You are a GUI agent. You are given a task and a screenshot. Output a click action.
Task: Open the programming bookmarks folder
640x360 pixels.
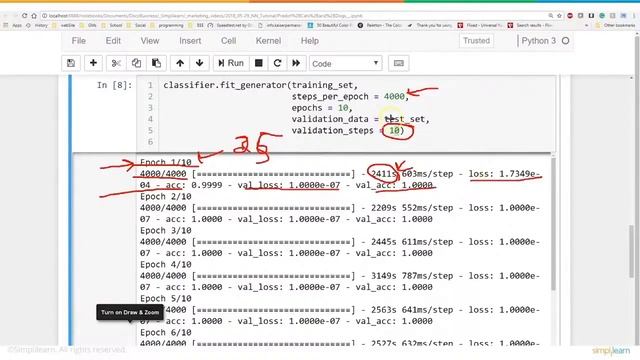click(167, 25)
